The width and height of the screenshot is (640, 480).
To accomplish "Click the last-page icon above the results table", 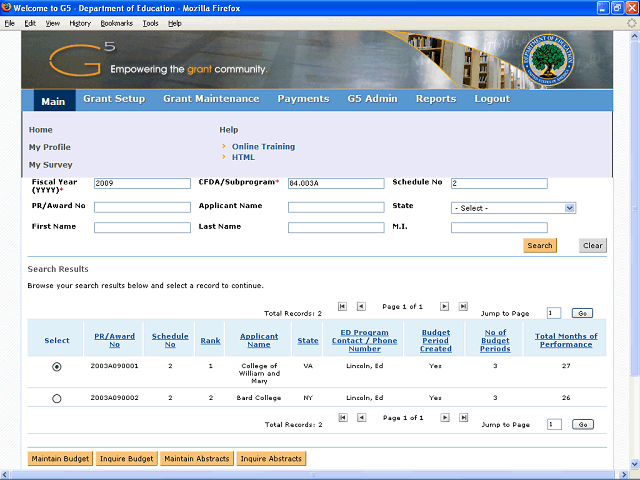I will coord(464,306).
